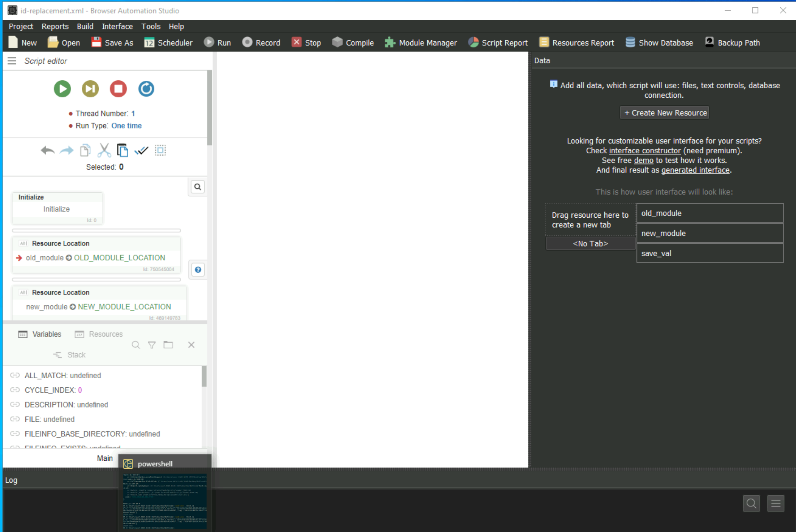Open the log options menu at bottom right
Screen dimensions: 796x532
pyautogui.click(x=775, y=503)
